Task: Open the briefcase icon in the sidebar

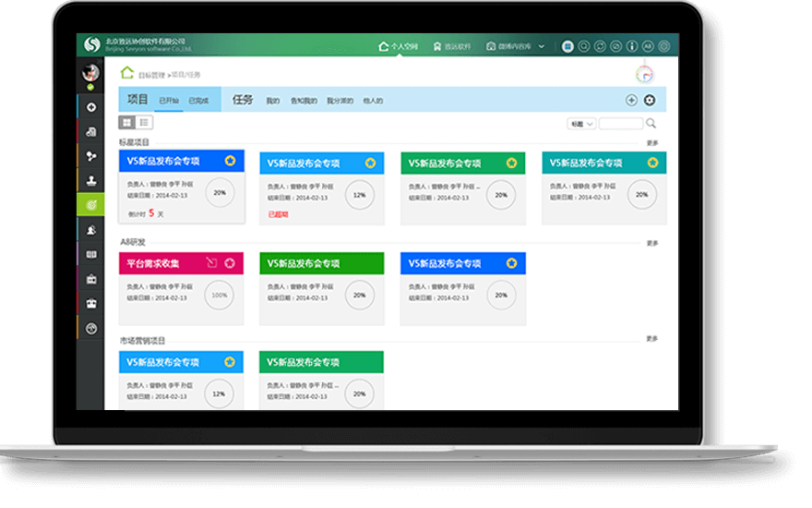Action: click(x=91, y=279)
